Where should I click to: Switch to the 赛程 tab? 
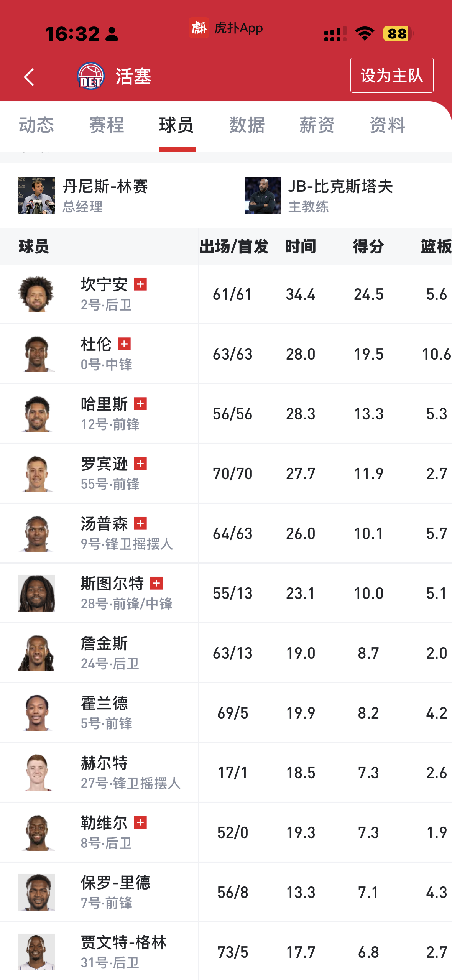click(107, 125)
